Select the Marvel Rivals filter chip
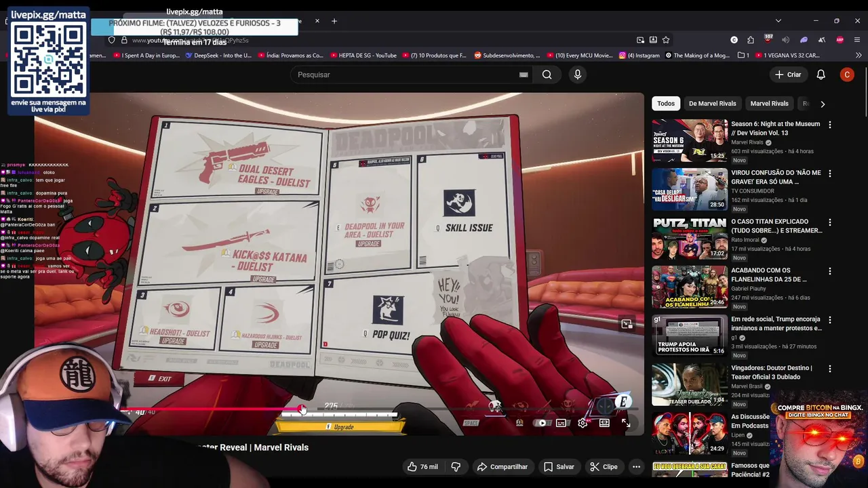 coord(769,104)
